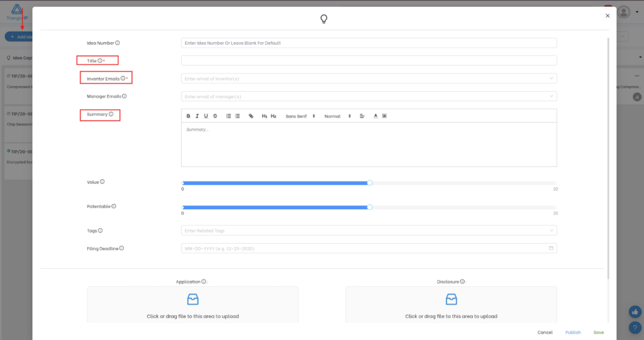Open the Sans Serif font dropdown
The width and height of the screenshot is (644, 340).
[x=300, y=116]
